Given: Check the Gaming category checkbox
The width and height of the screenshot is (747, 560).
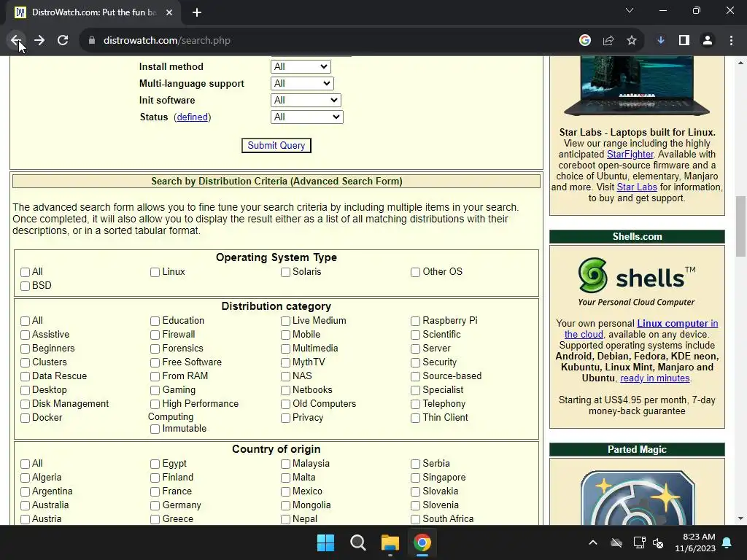Looking at the screenshot, I should (x=155, y=391).
